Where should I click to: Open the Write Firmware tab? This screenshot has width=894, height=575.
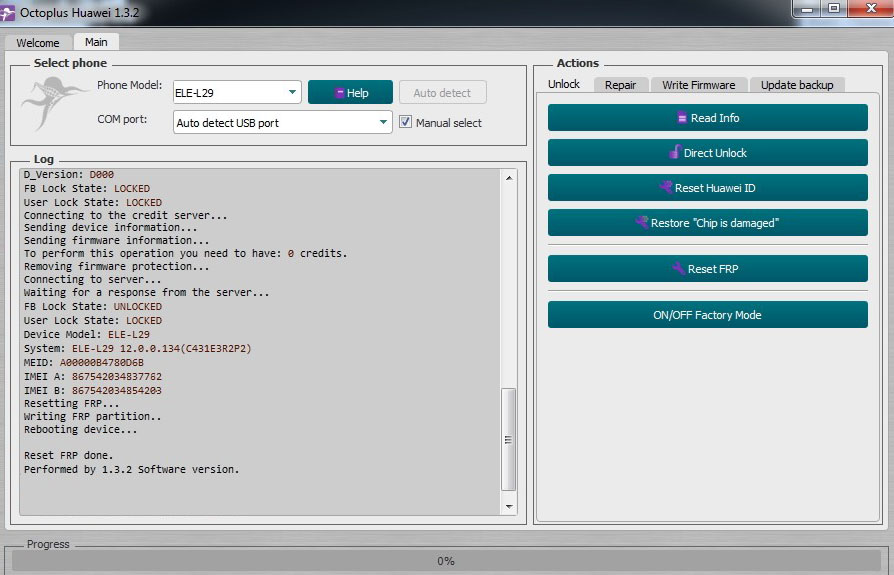pyautogui.click(x=698, y=85)
